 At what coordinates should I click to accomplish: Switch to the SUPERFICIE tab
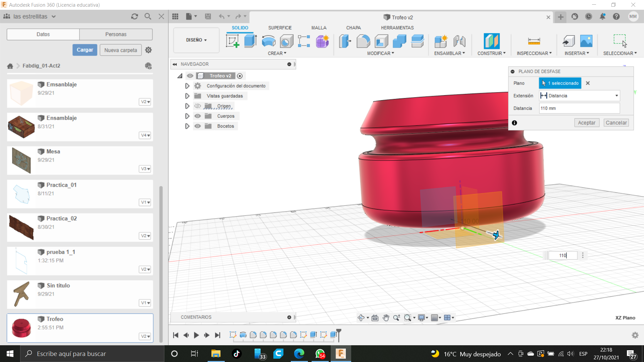280,28
